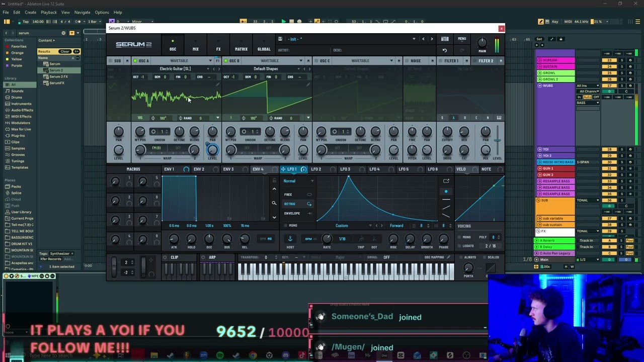Tick the LFO MONO checkbox
644x362 pixels.
pos(287,226)
